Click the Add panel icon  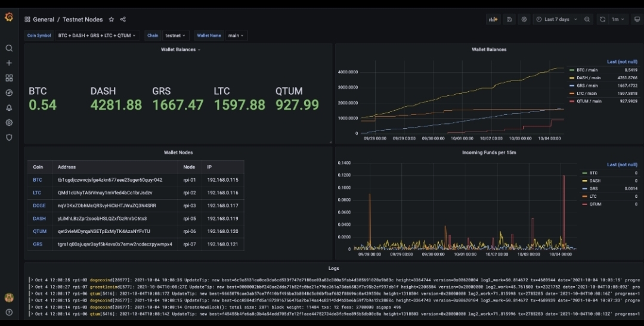coord(493,19)
